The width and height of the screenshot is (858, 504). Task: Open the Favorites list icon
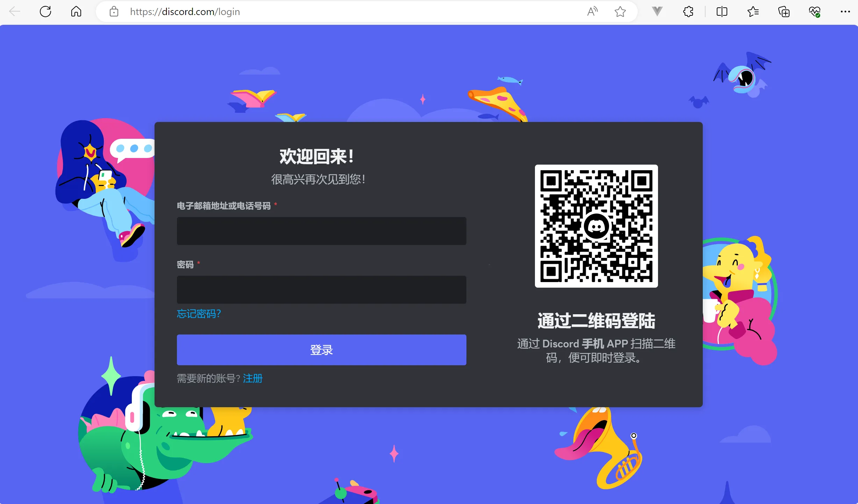(x=753, y=12)
